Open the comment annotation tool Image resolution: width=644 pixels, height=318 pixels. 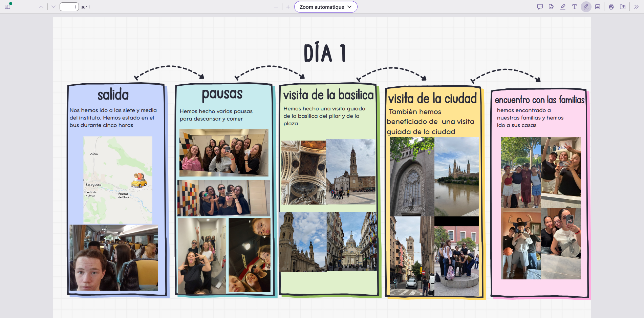click(x=540, y=7)
